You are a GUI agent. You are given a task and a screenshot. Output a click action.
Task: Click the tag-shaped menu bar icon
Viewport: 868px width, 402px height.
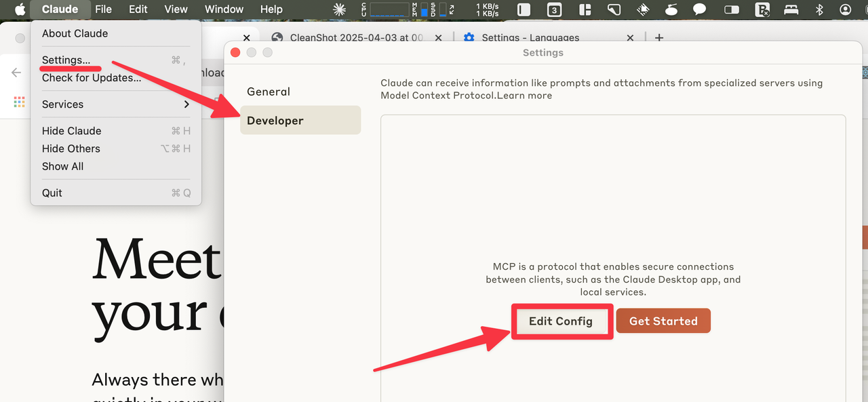click(614, 9)
